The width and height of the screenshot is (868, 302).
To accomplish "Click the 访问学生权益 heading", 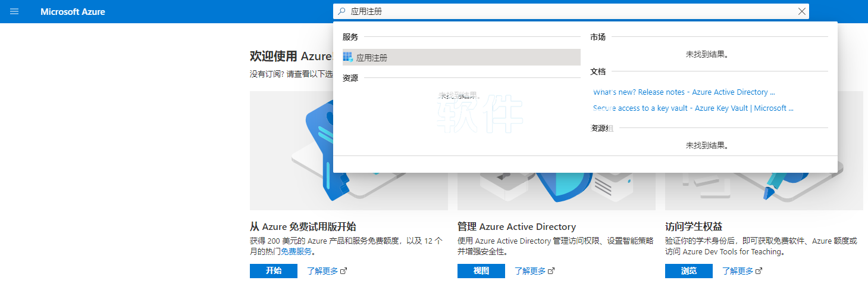I will tap(693, 227).
